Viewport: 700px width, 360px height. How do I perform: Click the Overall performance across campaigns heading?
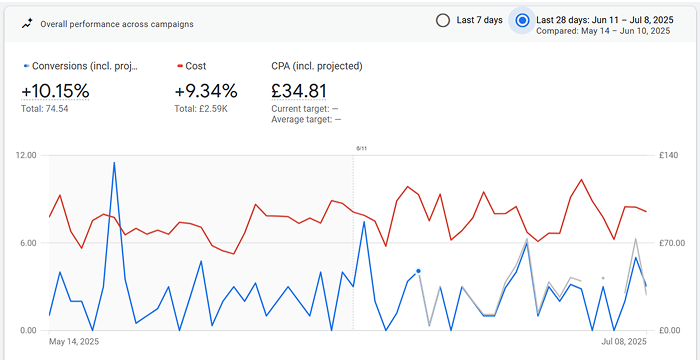117,24
